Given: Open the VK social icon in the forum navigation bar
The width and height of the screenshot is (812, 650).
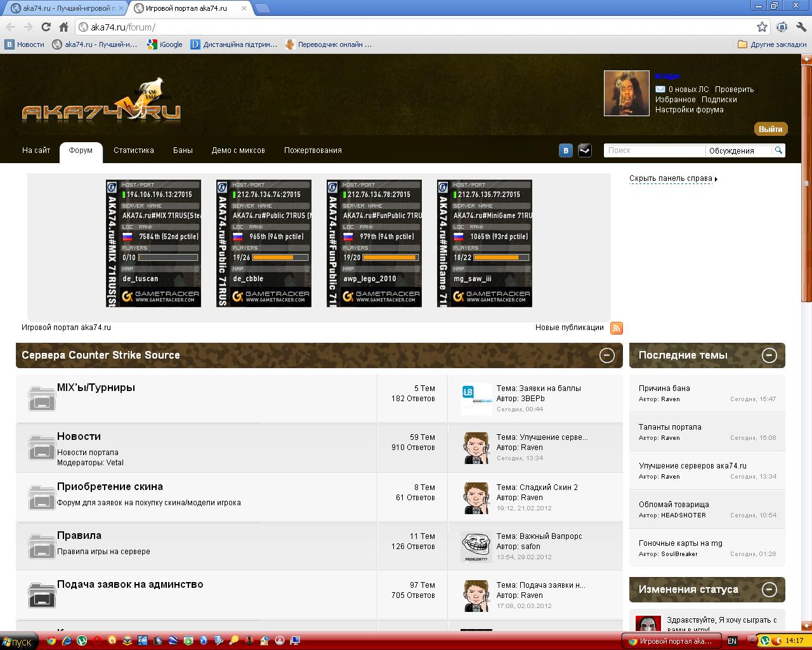Looking at the screenshot, I should click(566, 150).
